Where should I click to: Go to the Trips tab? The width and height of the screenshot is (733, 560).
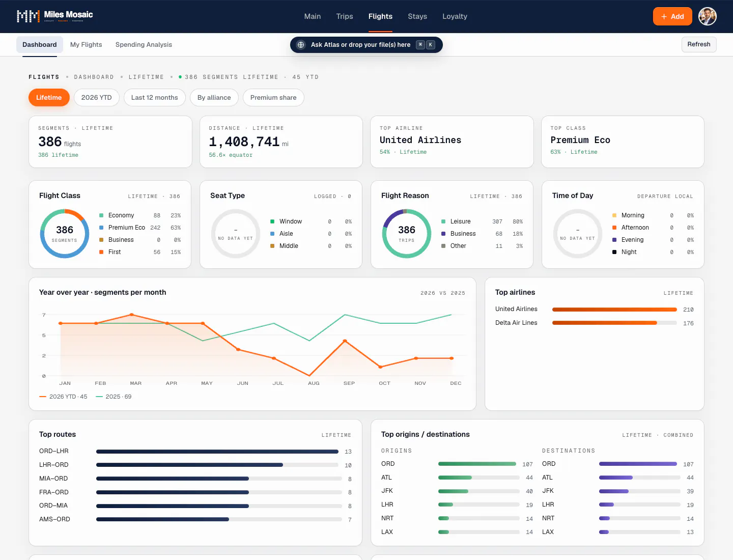click(345, 16)
